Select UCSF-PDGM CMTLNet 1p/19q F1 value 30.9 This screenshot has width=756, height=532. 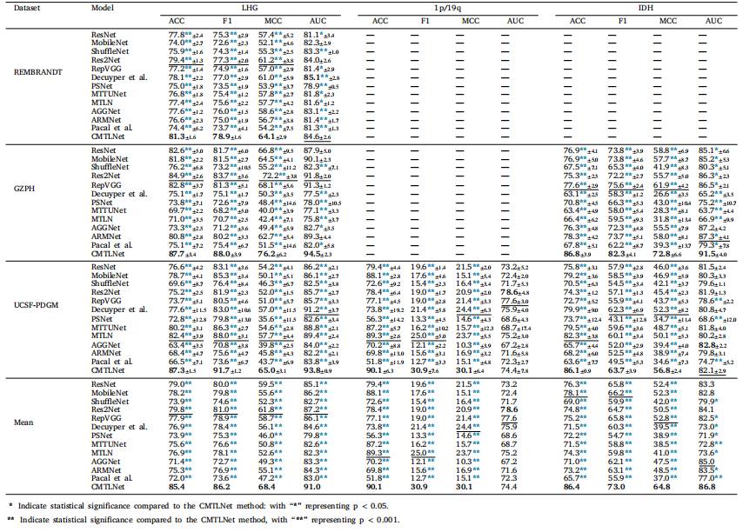425,370
